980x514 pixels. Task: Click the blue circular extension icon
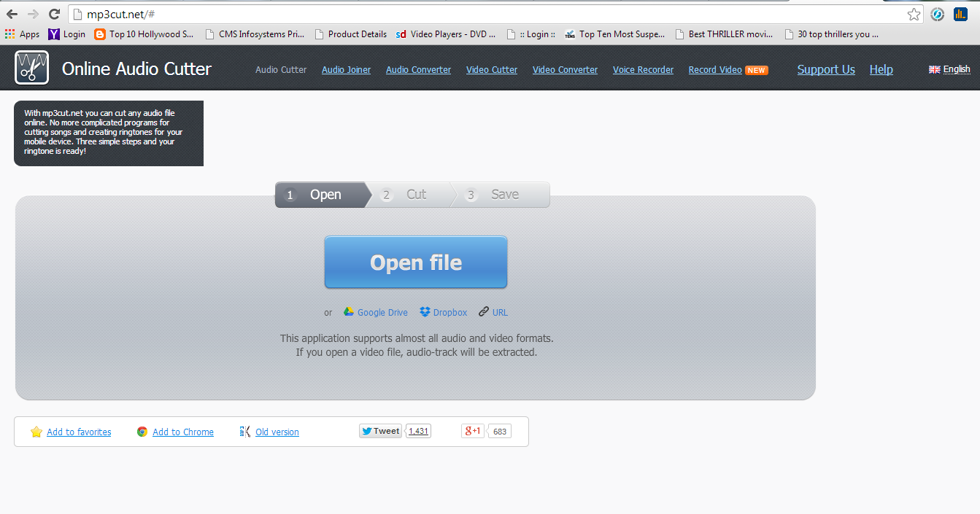coord(938,14)
